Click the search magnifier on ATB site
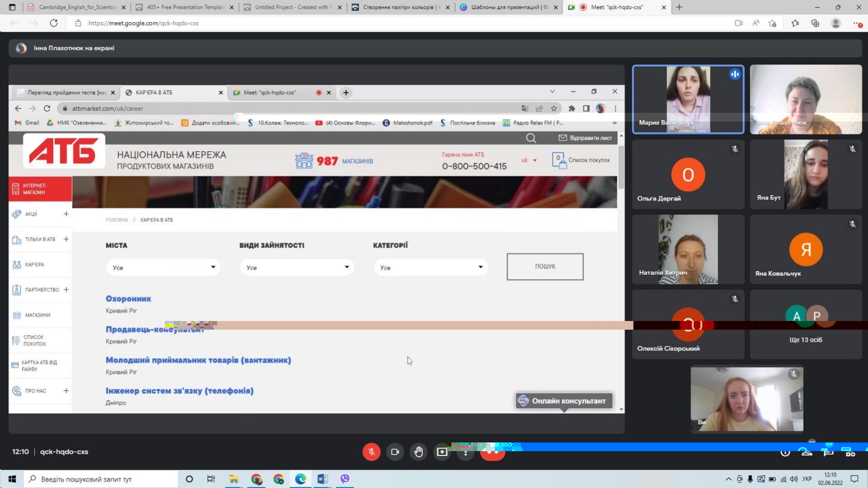This screenshot has width=868, height=488. 531,138
